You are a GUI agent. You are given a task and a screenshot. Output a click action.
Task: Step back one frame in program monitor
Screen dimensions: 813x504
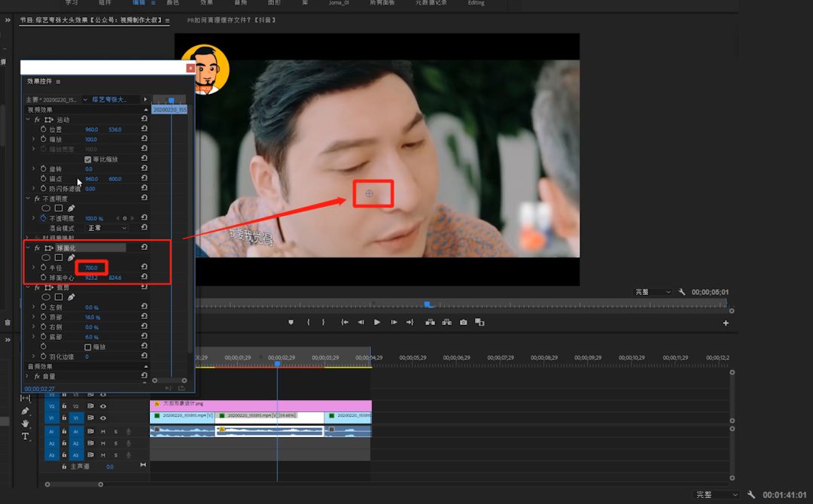pos(361,322)
